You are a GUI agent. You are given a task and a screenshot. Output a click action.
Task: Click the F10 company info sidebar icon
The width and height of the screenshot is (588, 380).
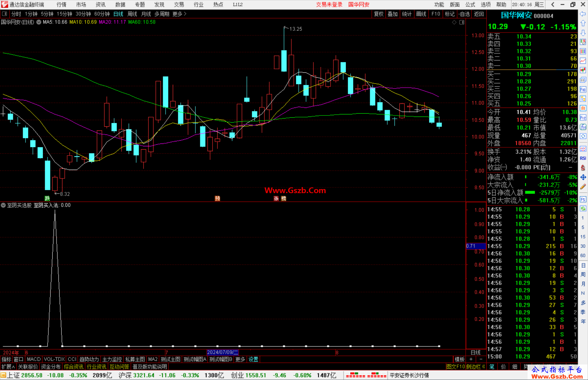[583, 89]
